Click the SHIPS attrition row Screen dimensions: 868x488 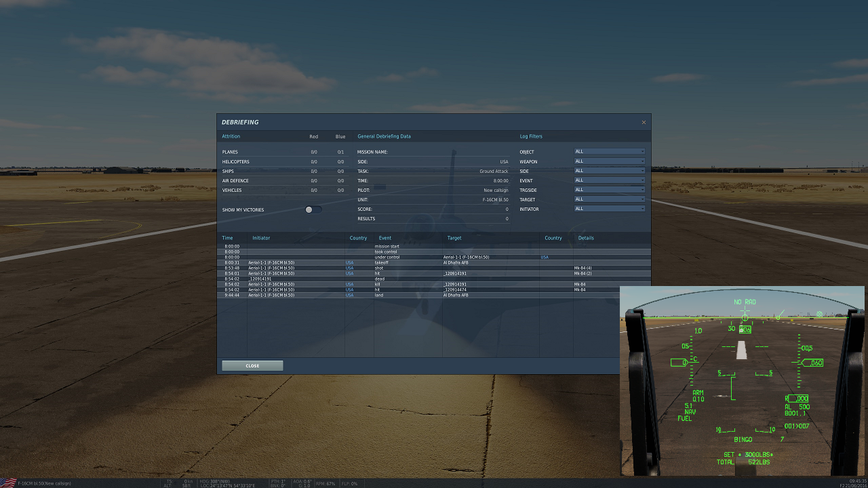coord(283,171)
